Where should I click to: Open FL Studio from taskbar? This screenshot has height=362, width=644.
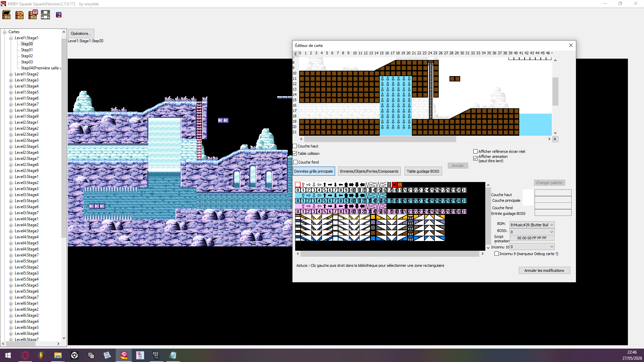tap(42, 355)
